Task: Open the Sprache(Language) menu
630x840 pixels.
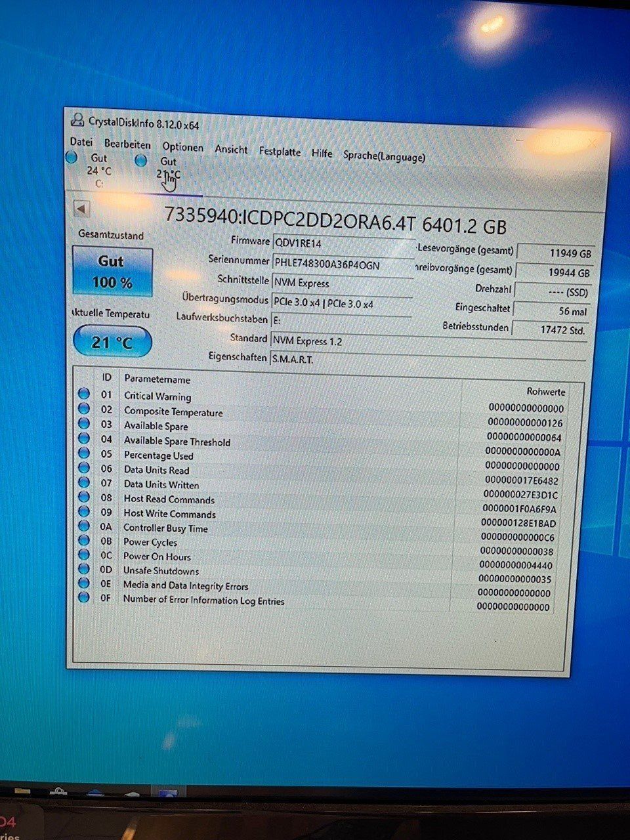Action: point(384,156)
